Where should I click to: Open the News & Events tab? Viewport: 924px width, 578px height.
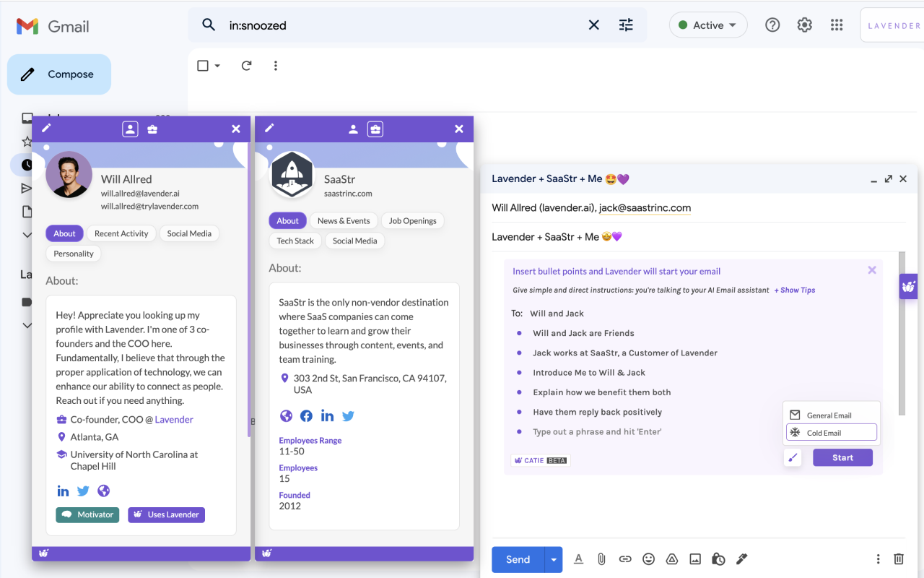[x=344, y=221]
